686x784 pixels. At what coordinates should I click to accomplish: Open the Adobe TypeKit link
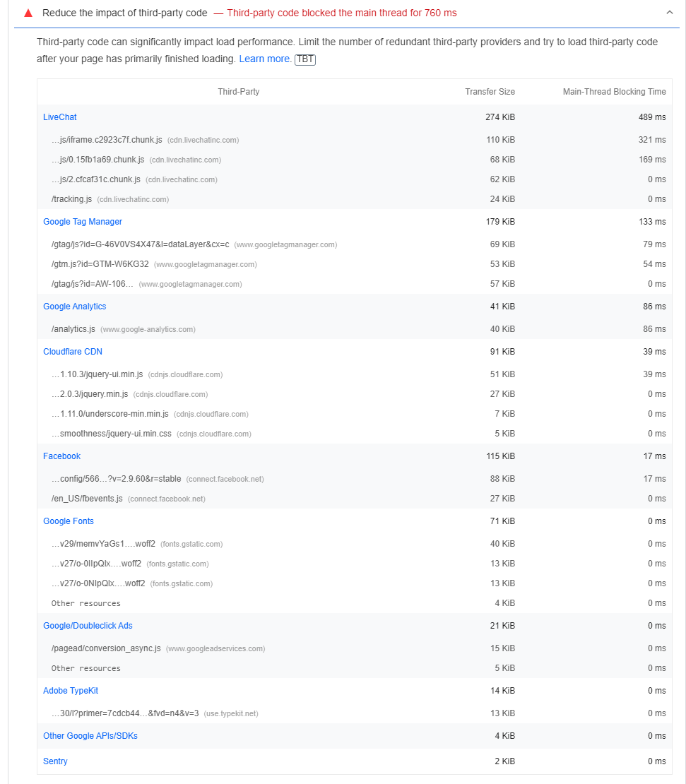coord(71,690)
